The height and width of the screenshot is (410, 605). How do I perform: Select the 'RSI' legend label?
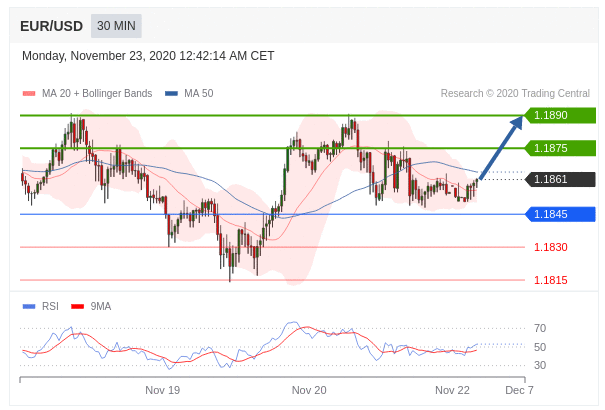pyautogui.click(x=51, y=307)
